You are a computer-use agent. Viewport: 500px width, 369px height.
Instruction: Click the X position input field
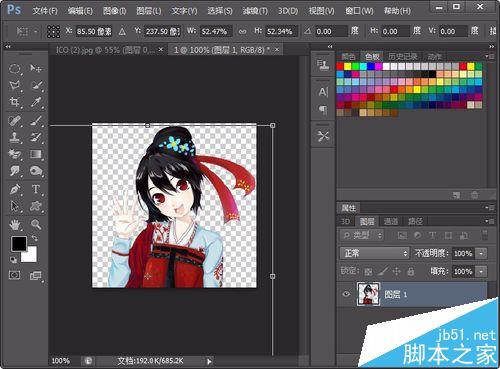(93, 32)
